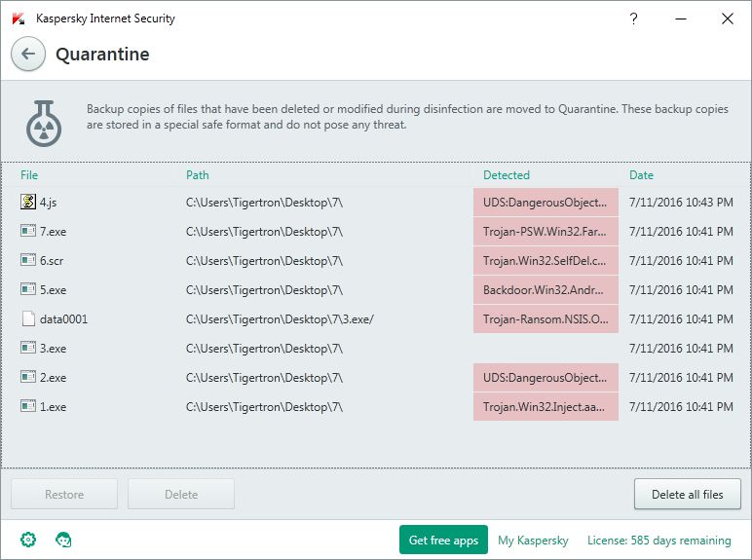Image resolution: width=752 pixels, height=560 pixels.
Task: Open the help question mark
Action: point(633,19)
